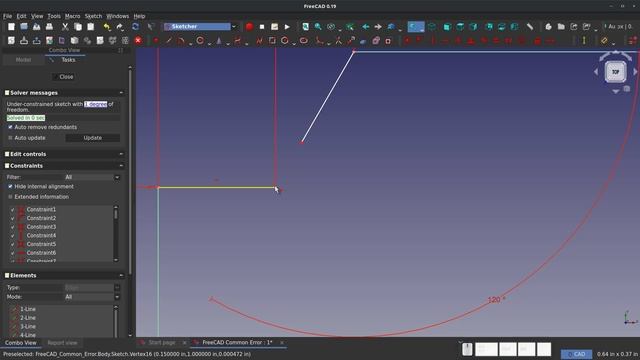Screen dimensions: 640x360
Task: Select the Create arc tool
Action: (x=181, y=40)
